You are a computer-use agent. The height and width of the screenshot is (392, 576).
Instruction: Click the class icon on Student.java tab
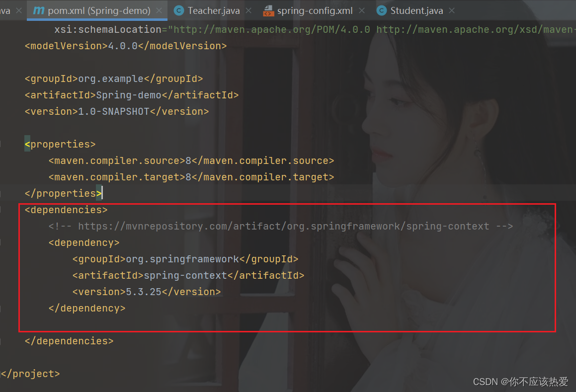[x=382, y=10]
